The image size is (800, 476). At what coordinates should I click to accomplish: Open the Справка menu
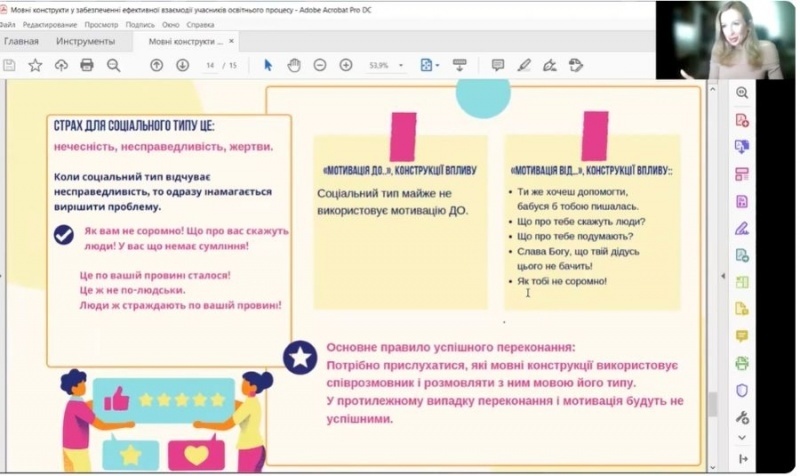(200, 24)
